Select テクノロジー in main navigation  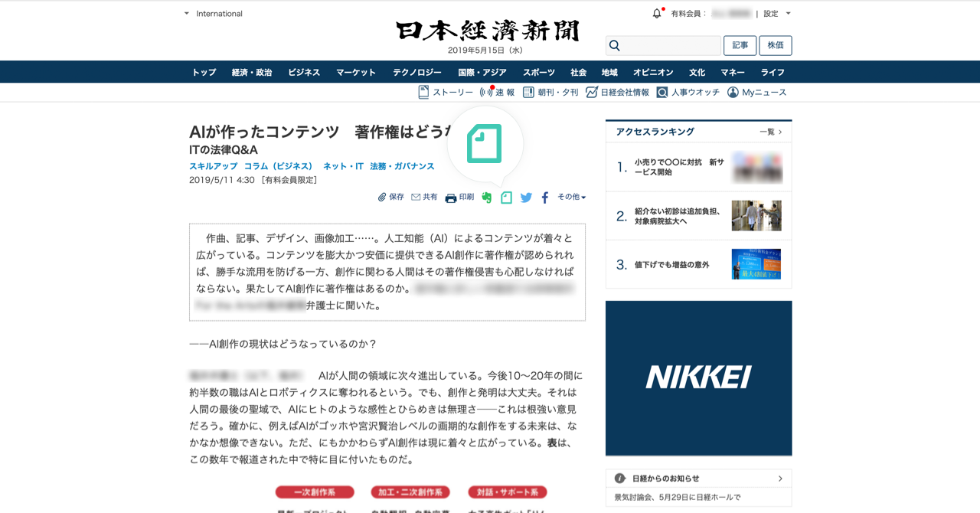pyautogui.click(x=417, y=72)
